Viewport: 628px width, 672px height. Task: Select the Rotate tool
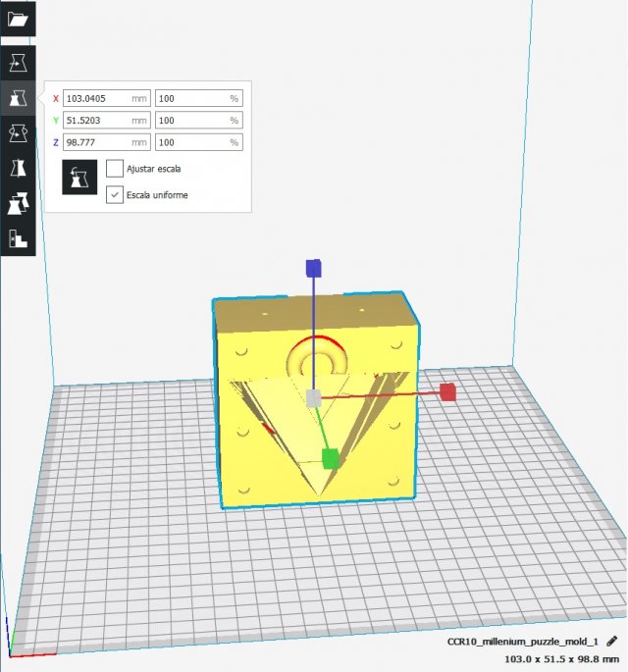(18, 132)
